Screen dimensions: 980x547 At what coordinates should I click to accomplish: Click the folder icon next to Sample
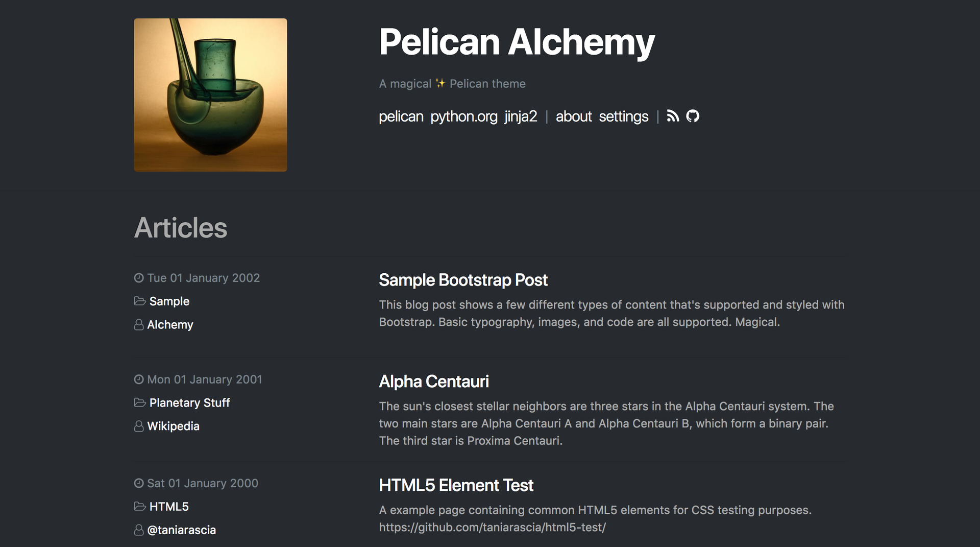point(140,301)
